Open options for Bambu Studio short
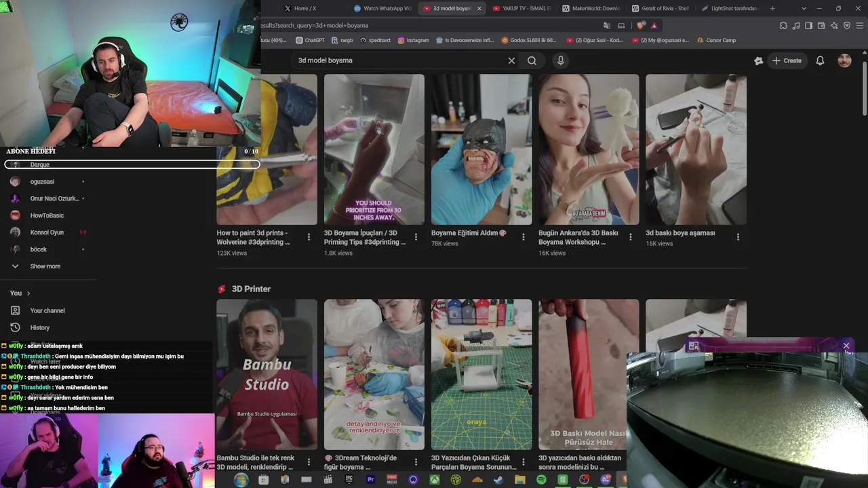This screenshot has width=868, height=488. point(309,462)
